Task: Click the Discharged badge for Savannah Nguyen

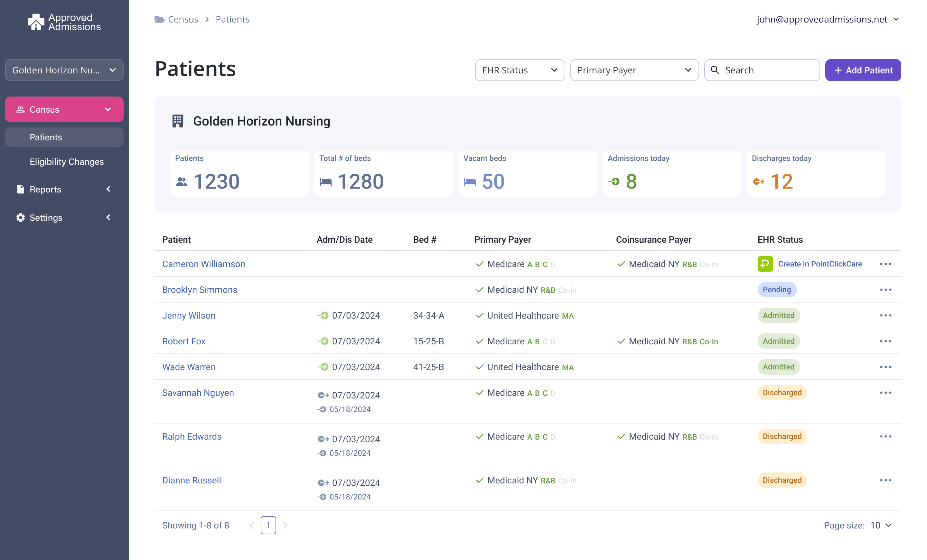Action: coord(782,392)
